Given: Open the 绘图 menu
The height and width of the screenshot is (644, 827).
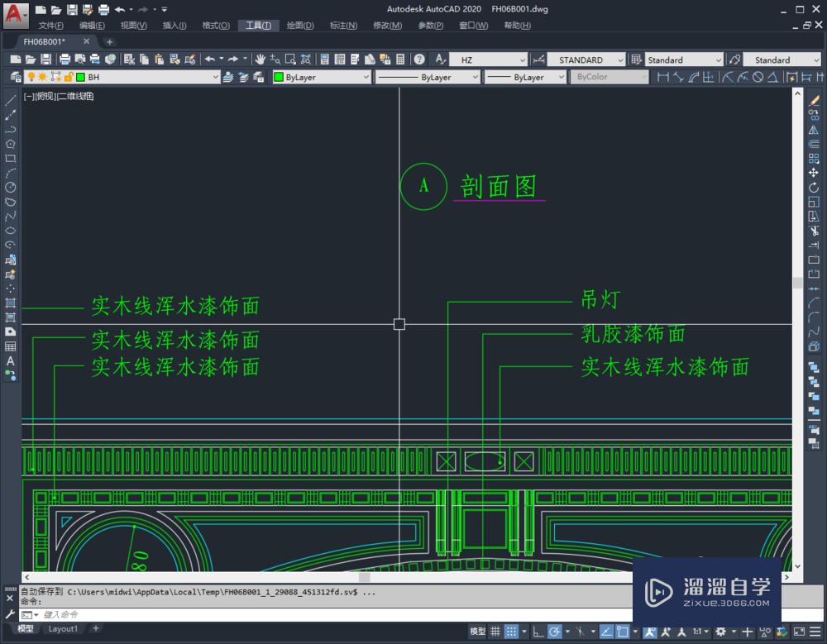Looking at the screenshot, I should (x=299, y=26).
